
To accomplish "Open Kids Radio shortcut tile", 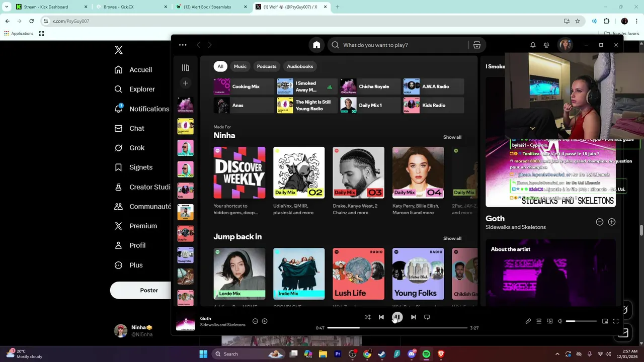I will pos(434,105).
